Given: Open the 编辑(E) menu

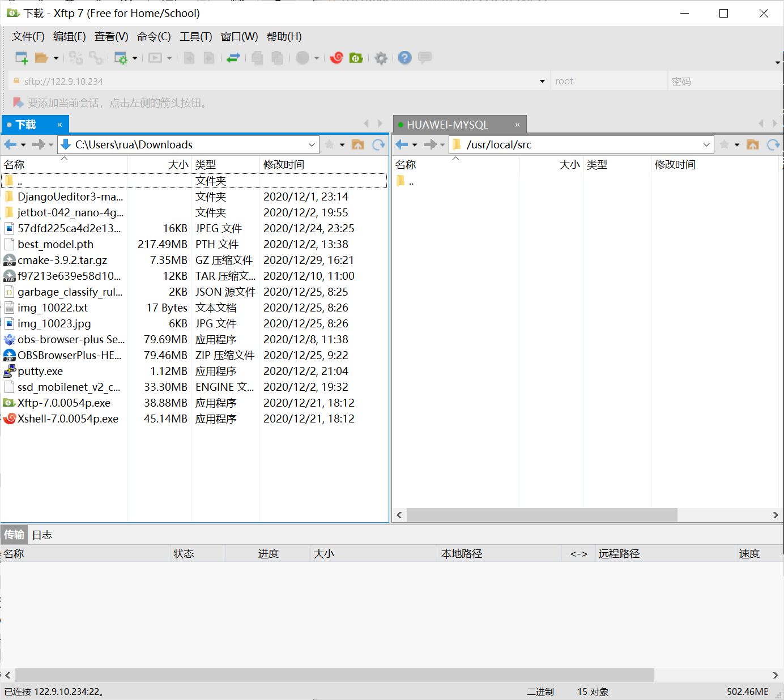Looking at the screenshot, I should coord(70,37).
